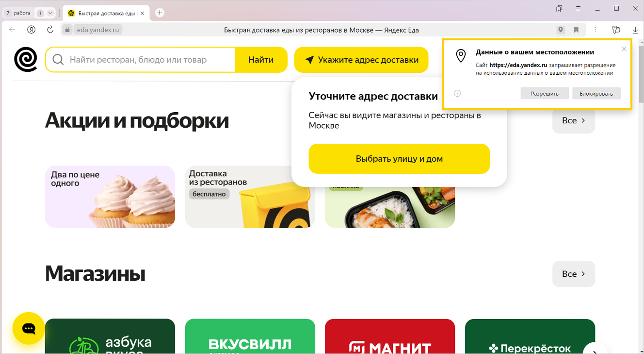Open downloads arrow icon in toolbar
The image size is (644, 354).
click(635, 30)
